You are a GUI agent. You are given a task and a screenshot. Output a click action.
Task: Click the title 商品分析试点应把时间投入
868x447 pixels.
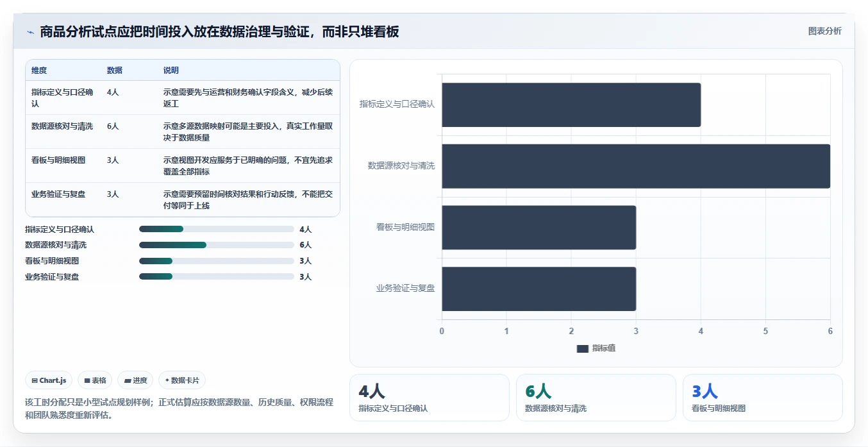pos(219,31)
